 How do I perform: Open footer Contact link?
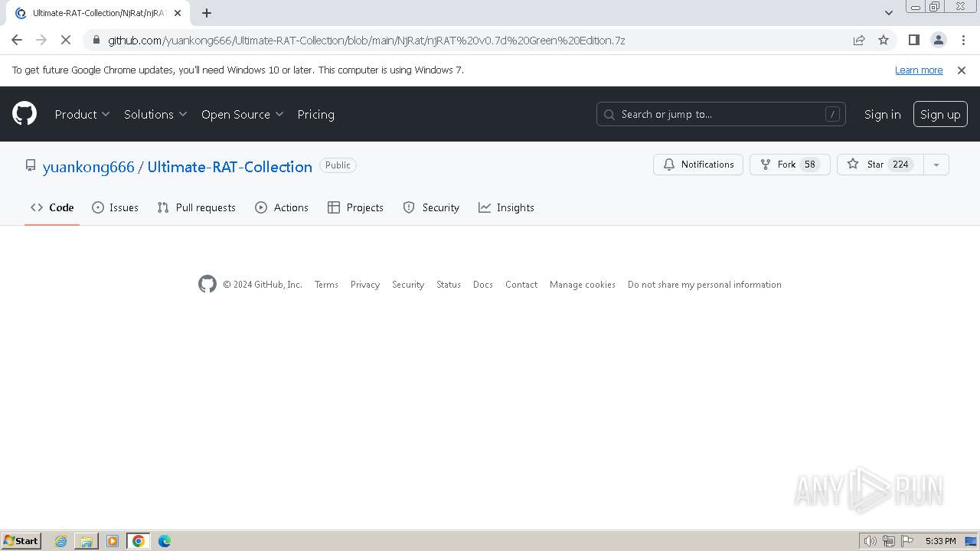pos(521,284)
